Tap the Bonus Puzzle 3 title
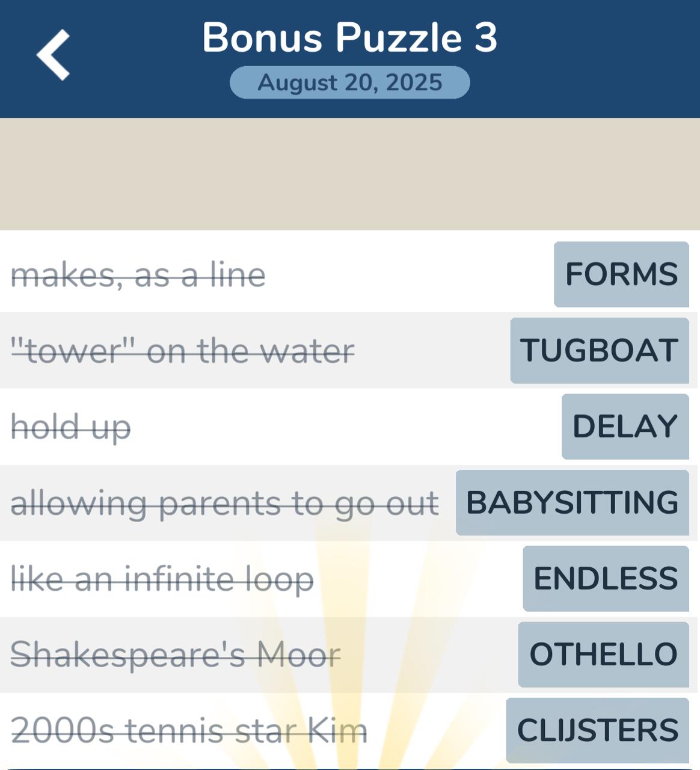This screenshot has height=770, width=700. click(349, 37)
